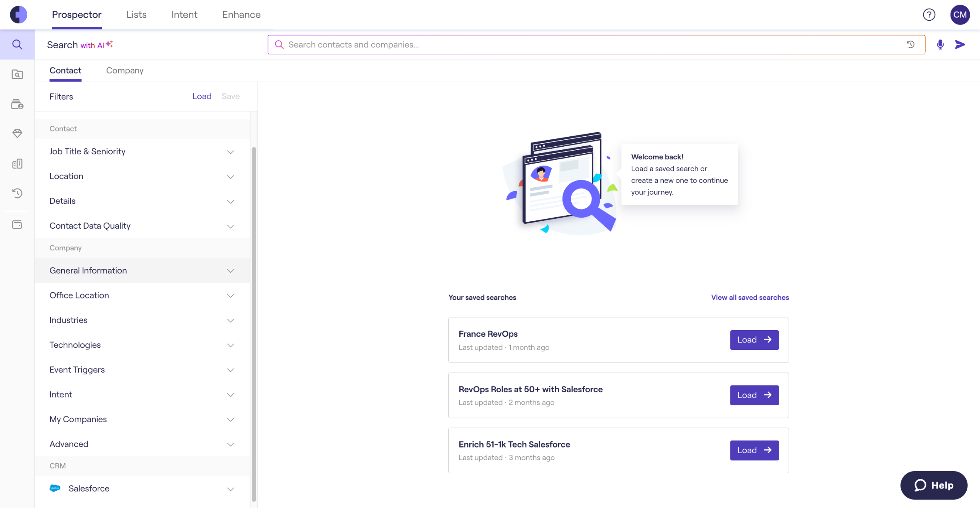Open the Lists navigation tab
Viewport: 980px width, 508px height.
tap(136, 15)
